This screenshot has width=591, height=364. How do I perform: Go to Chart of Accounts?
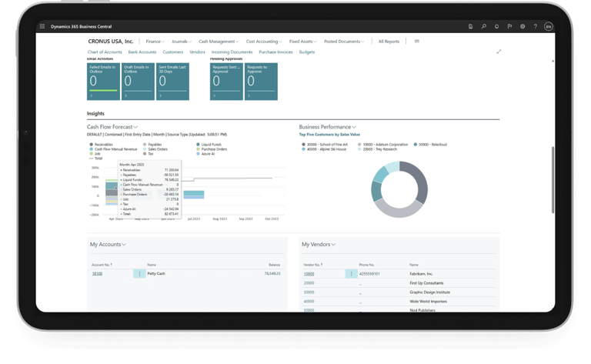click(x=105, y=52)
